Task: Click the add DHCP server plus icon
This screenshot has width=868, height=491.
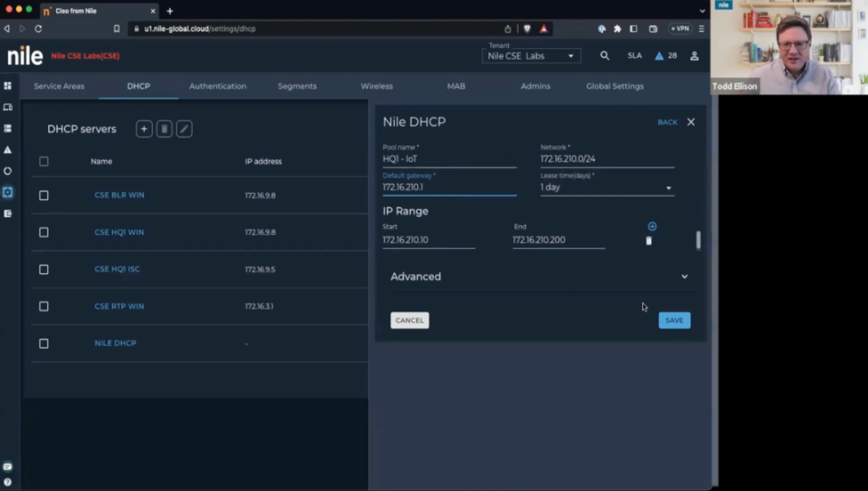Action: 144,129
